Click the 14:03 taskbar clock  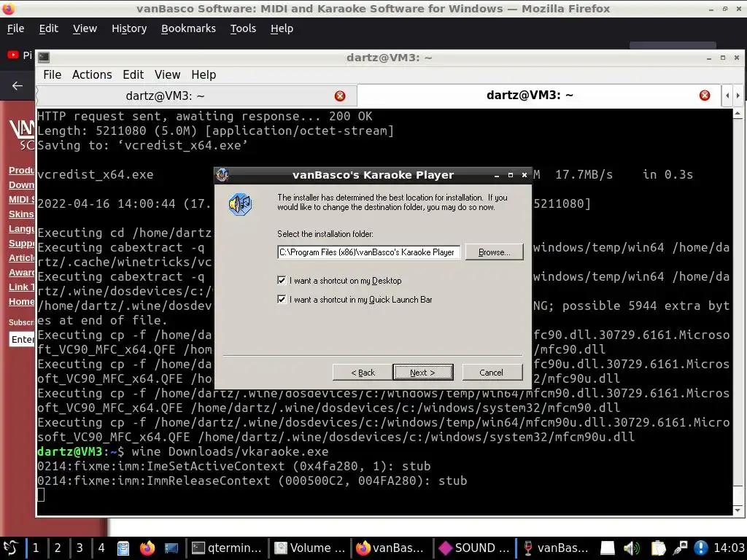pos(729,548)
